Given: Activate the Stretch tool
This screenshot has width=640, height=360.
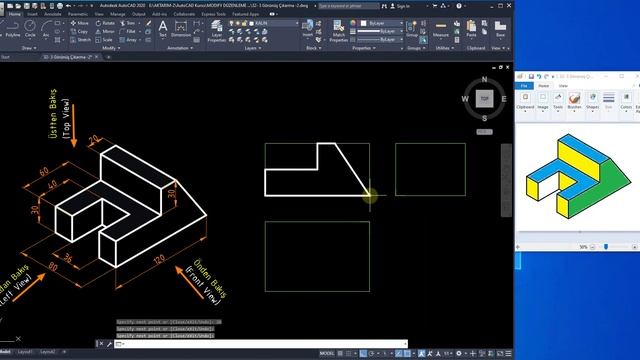Looking at the screenshot, I should tap(80, 40).
